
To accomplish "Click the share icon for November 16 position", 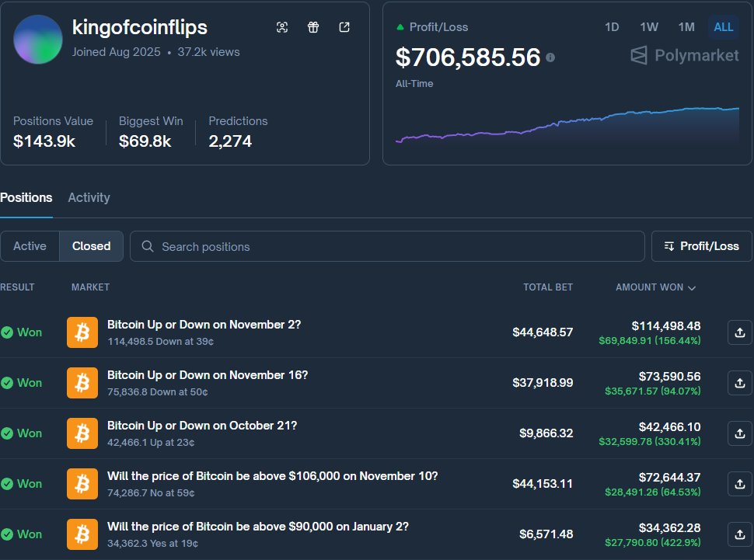I will (x=739, y=382).
